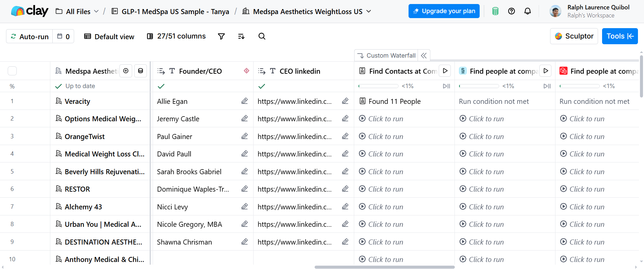Edit Sarah Brooks Gabriel founder cell pencil

click(x=245, y=171)
